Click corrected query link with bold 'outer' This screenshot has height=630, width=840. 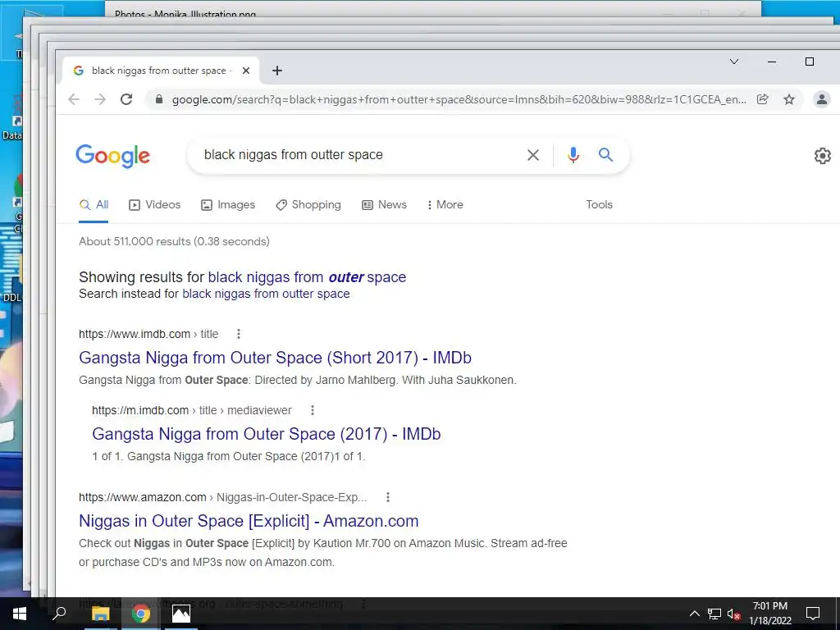point(307,277)
